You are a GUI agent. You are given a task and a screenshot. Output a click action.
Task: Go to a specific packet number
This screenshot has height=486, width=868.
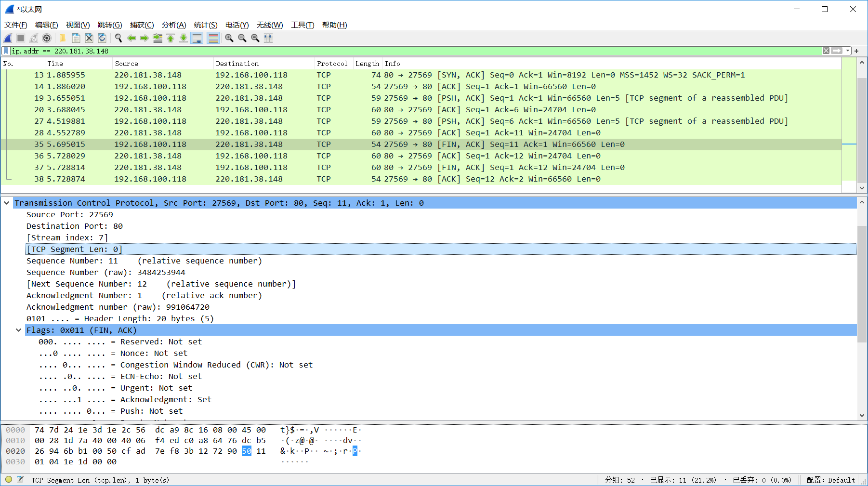point(158,38)
